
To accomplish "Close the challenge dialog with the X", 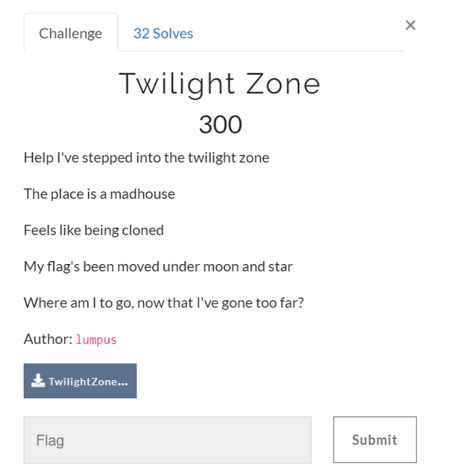I will (410, 25).
